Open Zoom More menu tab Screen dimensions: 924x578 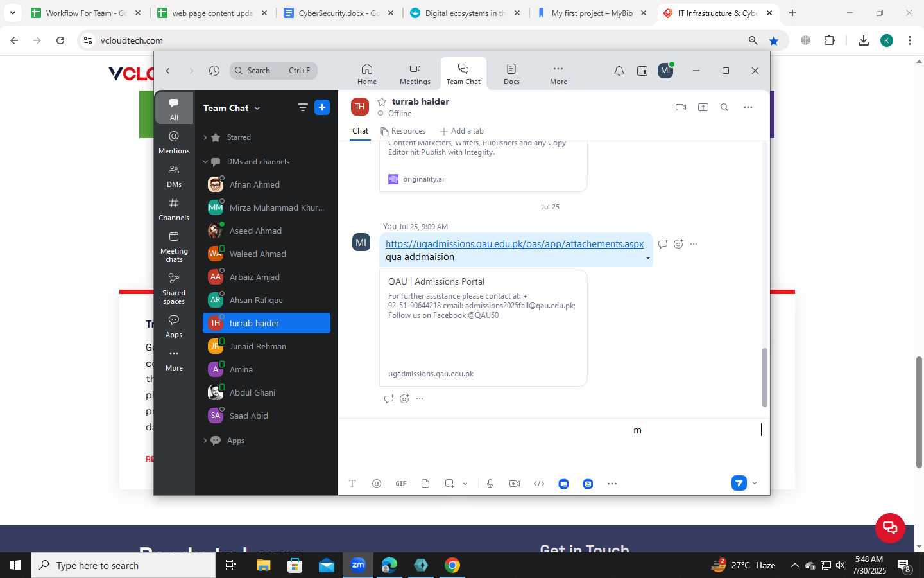tap(558, 74)
